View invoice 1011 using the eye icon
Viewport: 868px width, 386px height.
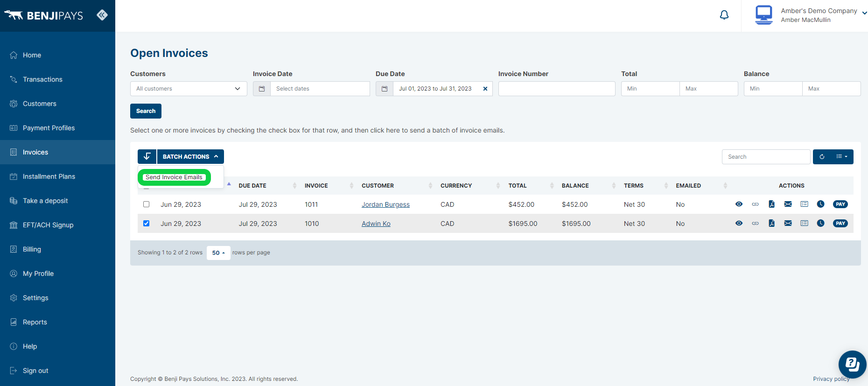[739, 204]
